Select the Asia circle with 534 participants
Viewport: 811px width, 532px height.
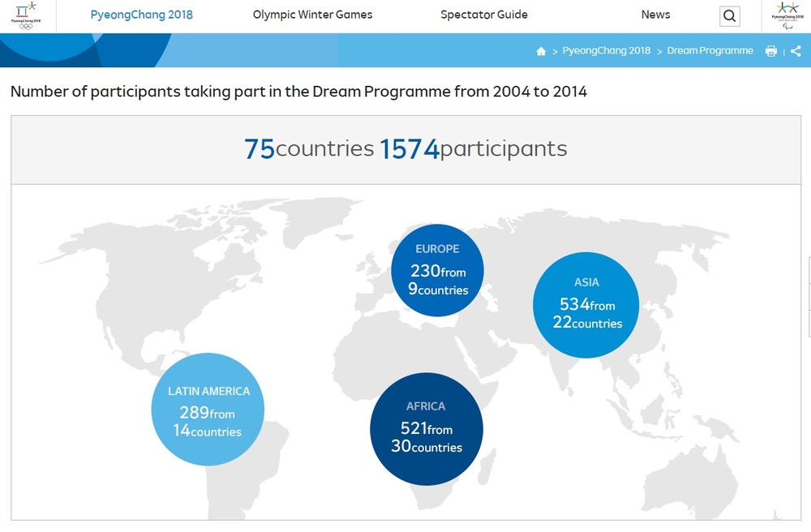(x=586, y=305)
